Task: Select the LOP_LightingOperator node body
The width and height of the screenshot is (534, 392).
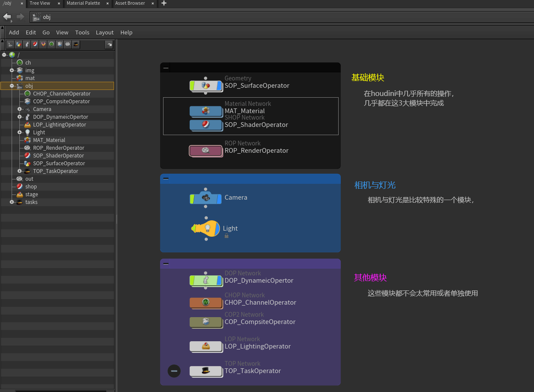Action: (x=206, y=346)
